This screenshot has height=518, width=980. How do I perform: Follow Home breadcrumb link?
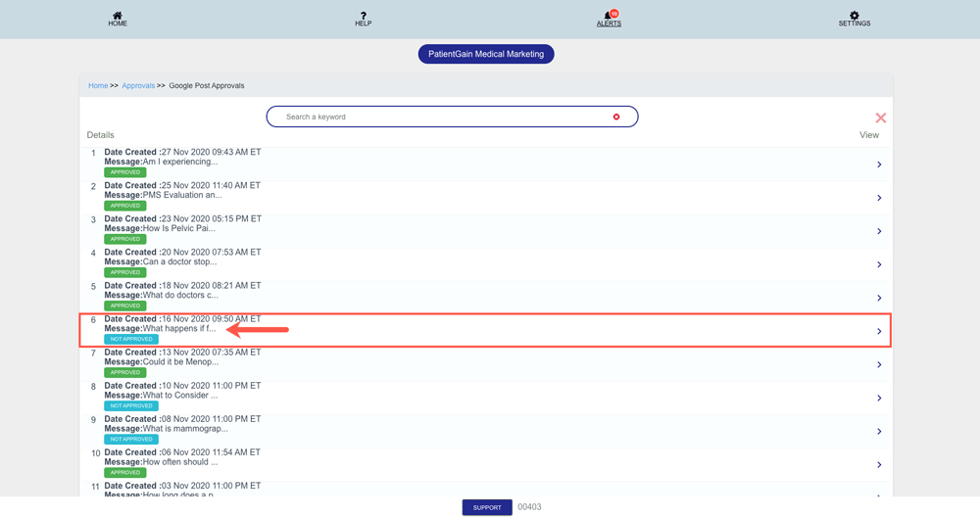click(97, 85)
